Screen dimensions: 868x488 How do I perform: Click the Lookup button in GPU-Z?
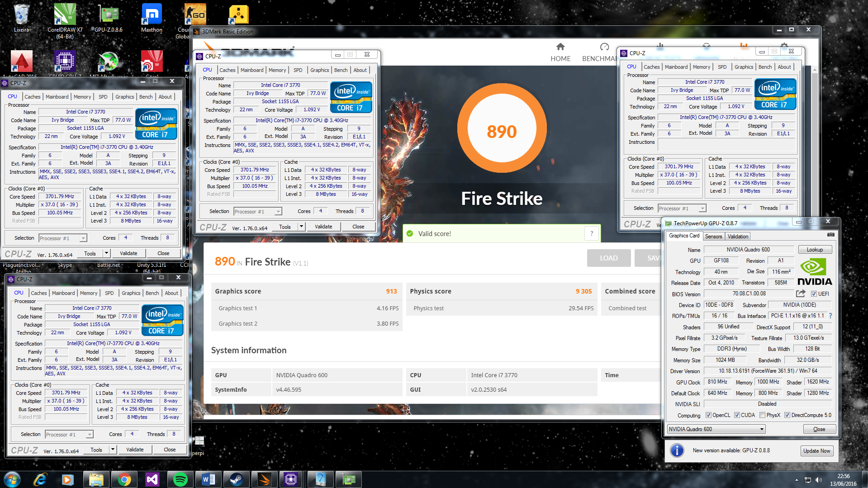pyautogui.click(x=815, y=250)
